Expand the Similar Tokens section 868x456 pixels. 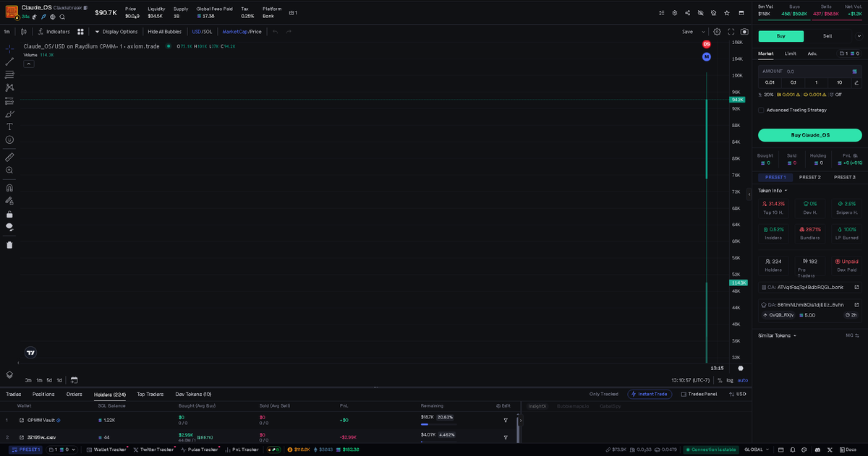click(778, 335)
